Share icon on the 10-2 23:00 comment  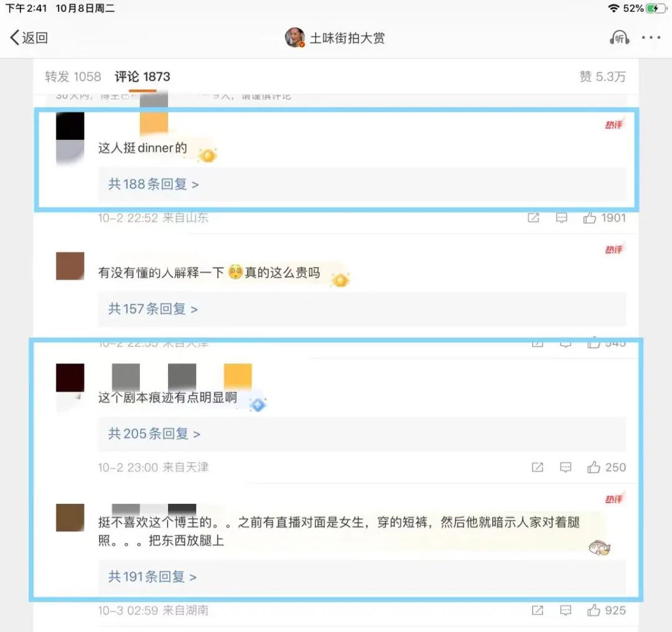[538, 467]
